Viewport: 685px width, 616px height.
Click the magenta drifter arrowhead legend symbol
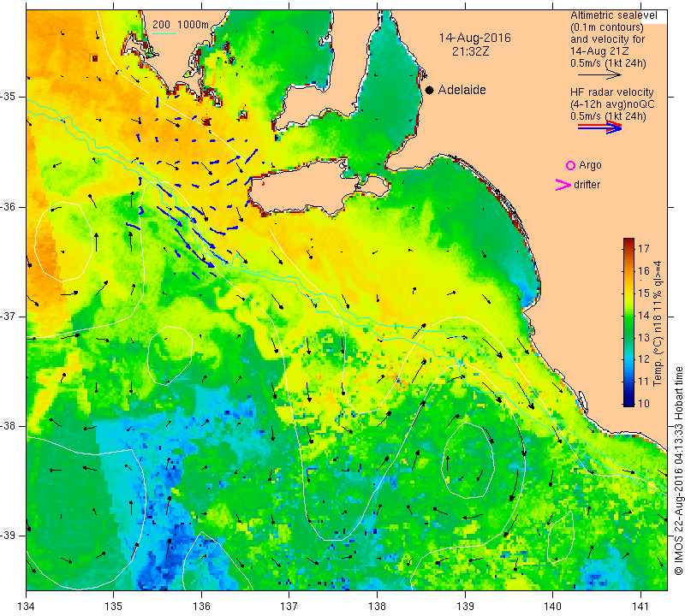point(563,185)
